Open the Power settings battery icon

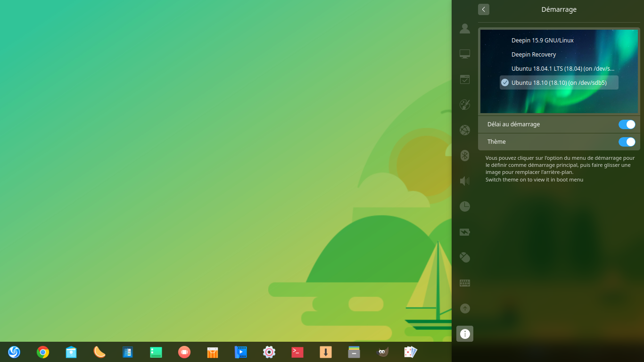coord(465,232)
